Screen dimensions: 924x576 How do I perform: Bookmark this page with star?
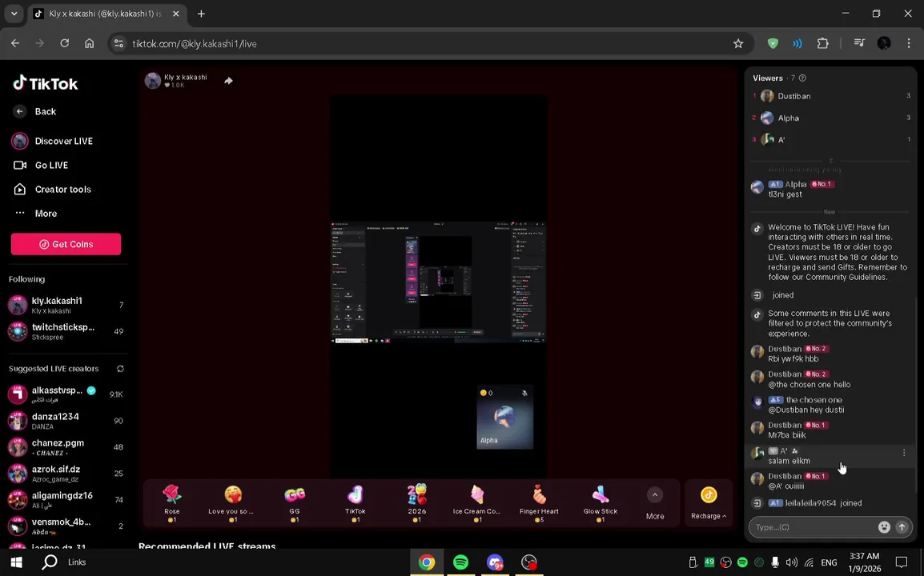(x=737, y=43)
